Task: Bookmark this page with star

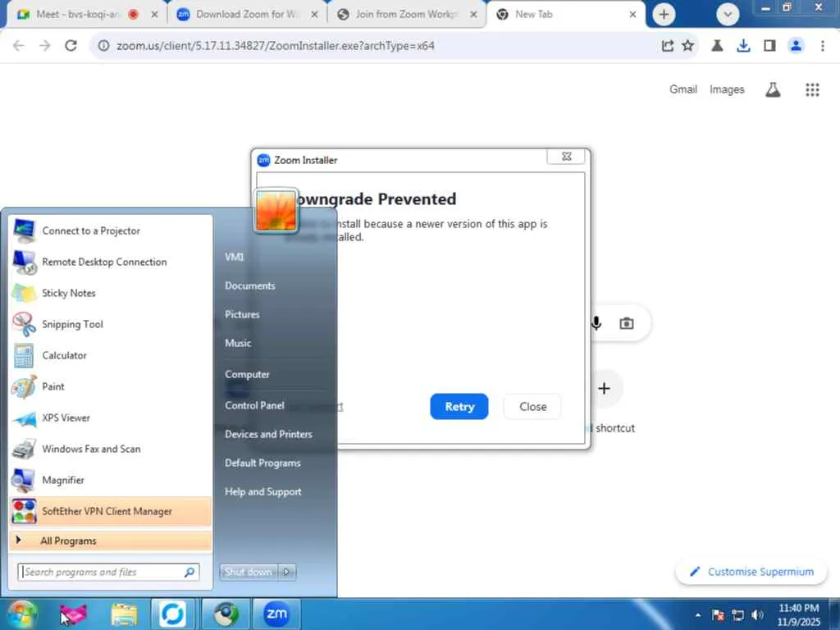Action: click(688, 46)
